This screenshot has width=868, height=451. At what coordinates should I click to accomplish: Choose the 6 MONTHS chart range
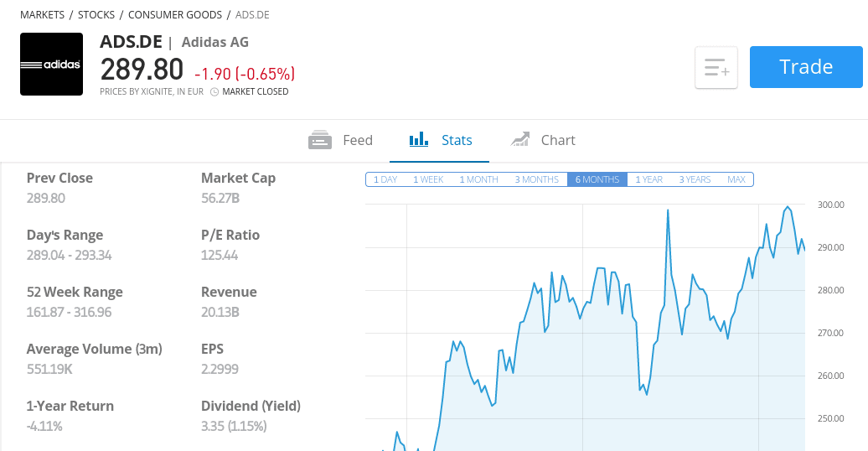point(597,179)
